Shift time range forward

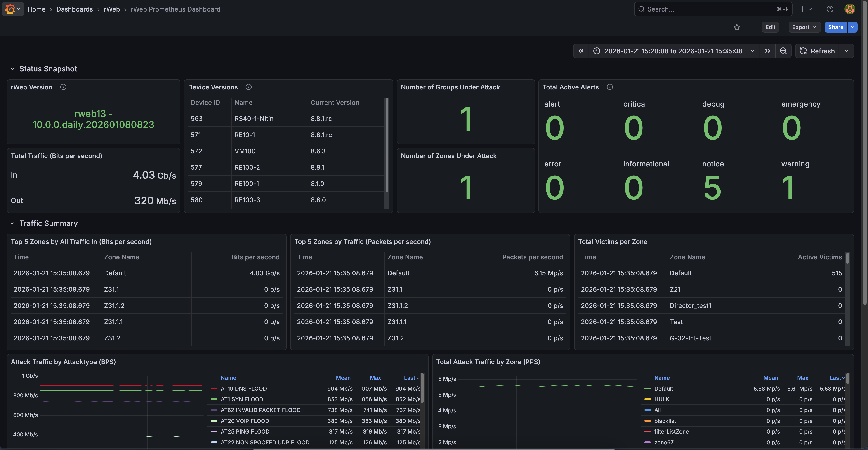(767, 51)
